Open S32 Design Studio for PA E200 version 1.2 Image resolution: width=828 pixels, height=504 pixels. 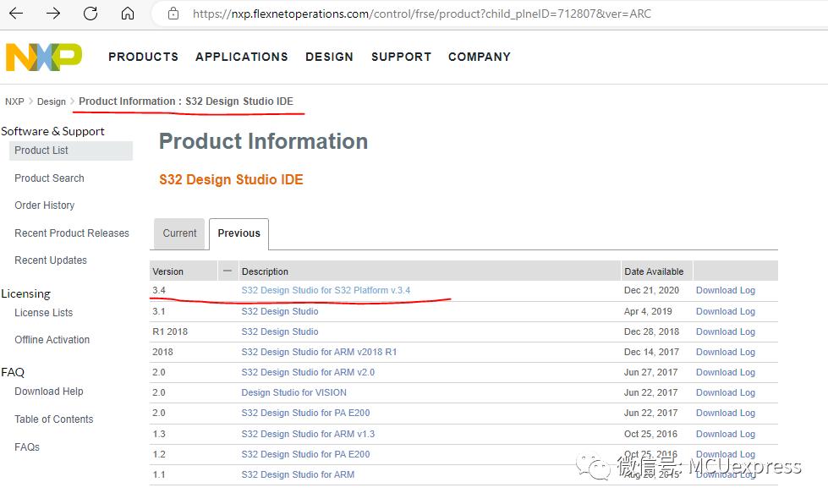coord(305,454)
